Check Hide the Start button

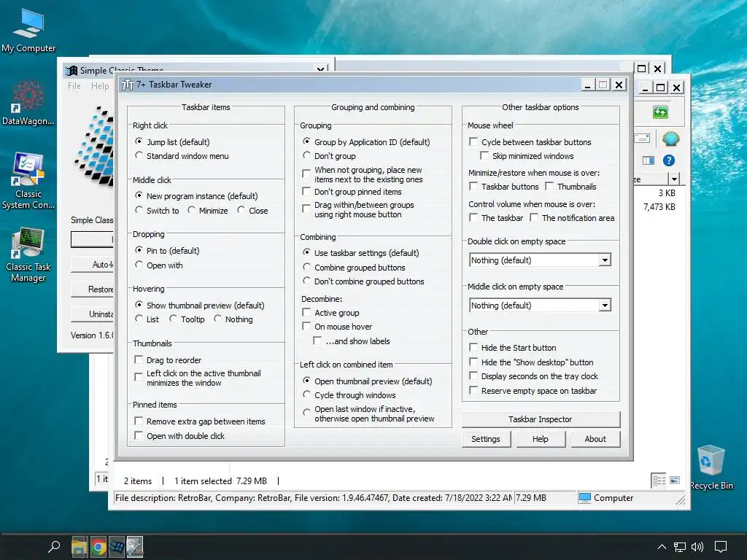473,347
